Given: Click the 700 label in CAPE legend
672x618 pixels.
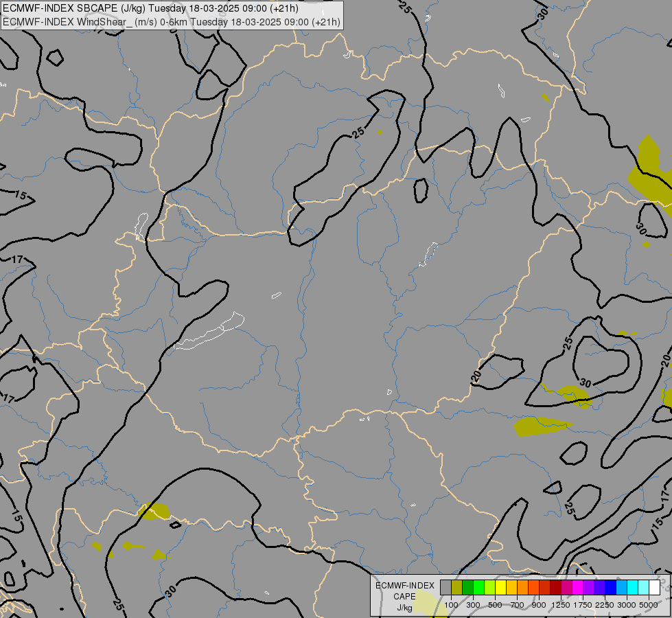Looking at the screenshot, I should coord(518,605).
